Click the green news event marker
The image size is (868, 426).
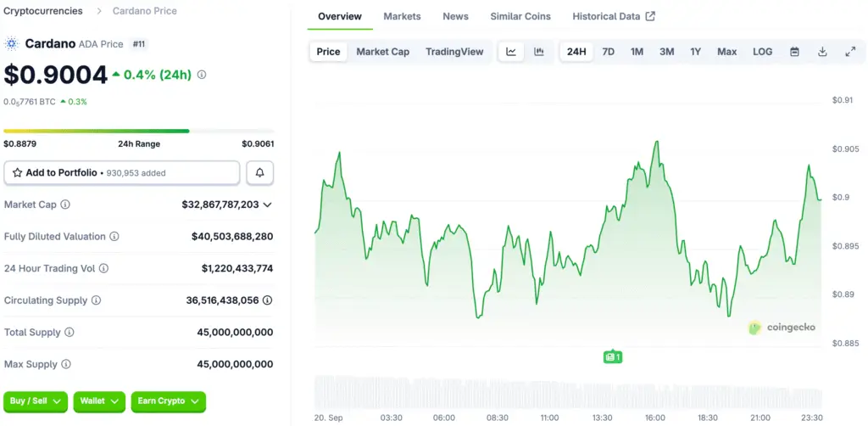[612, 357]
